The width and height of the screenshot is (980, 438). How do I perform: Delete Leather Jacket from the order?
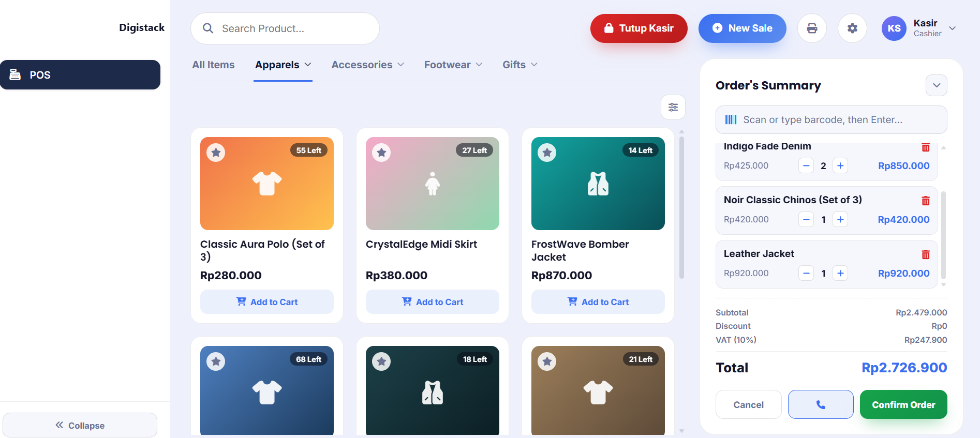tap(926, 254)
